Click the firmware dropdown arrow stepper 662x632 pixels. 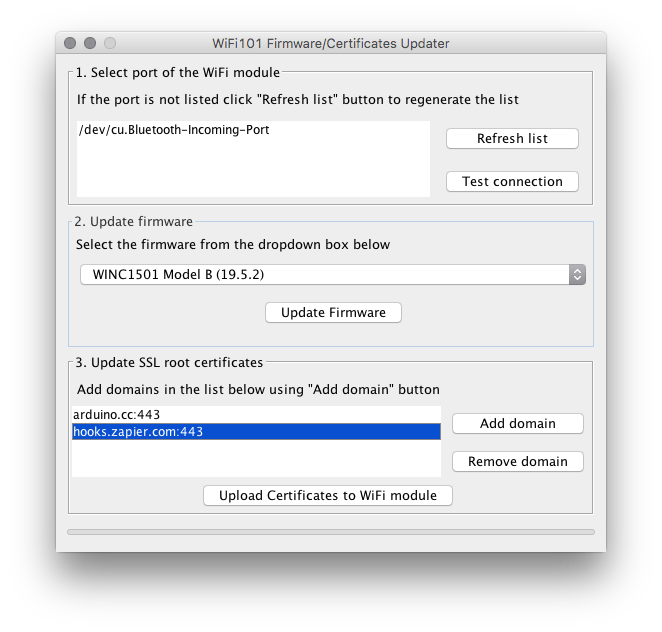coord(577,274)
